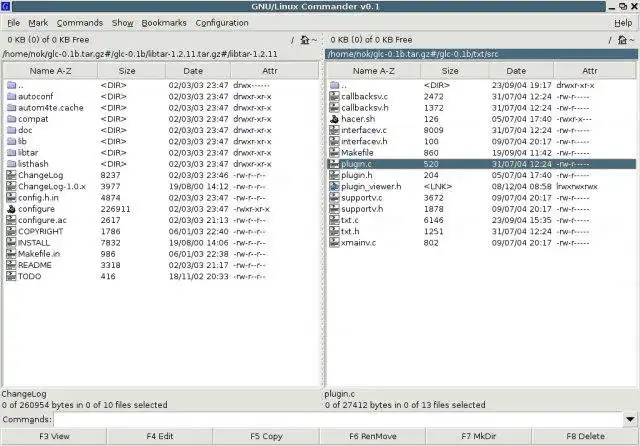Select the plugin.h file name
Viewport: 640px width, 446px height.
357,175
